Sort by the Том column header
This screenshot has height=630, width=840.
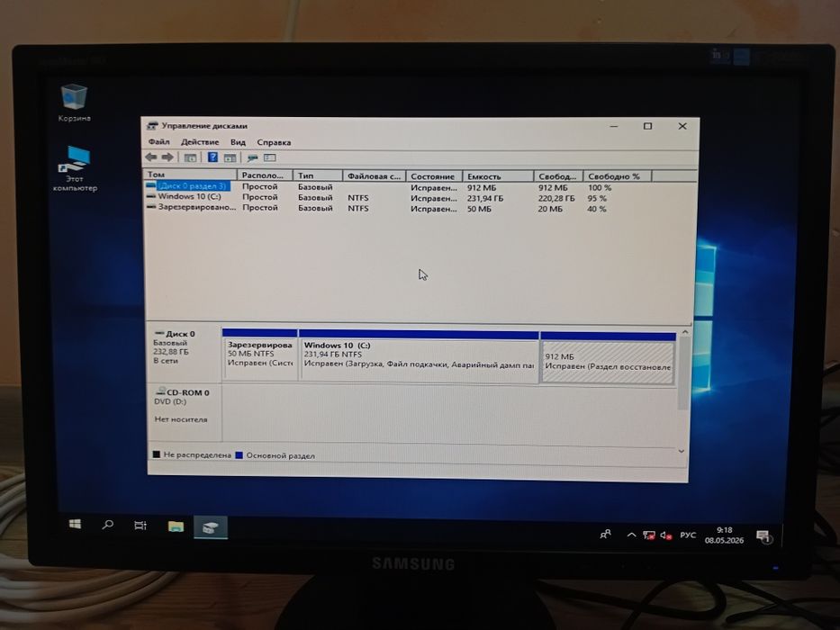(x=190, y=175)
